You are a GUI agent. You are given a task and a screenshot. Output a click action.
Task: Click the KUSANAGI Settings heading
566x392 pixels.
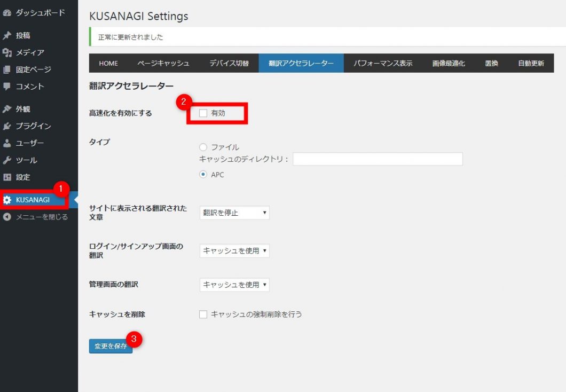[139, 16]
